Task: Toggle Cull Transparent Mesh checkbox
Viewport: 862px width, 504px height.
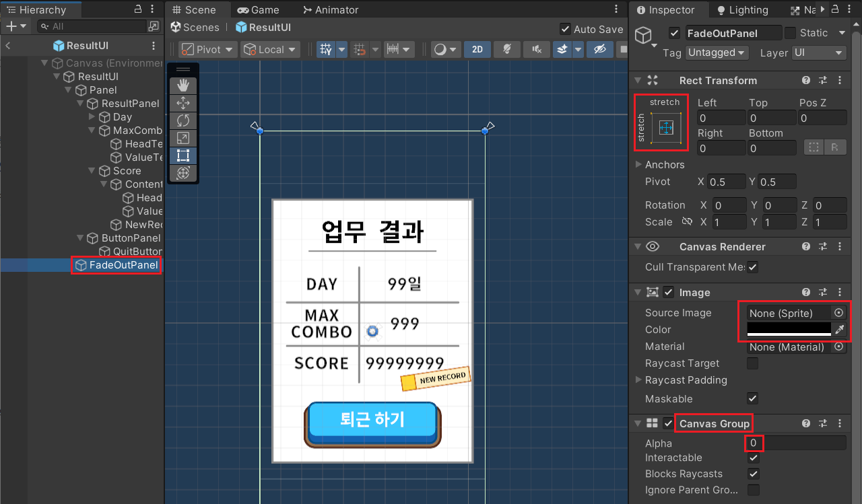Action: (x=753, y=267)
